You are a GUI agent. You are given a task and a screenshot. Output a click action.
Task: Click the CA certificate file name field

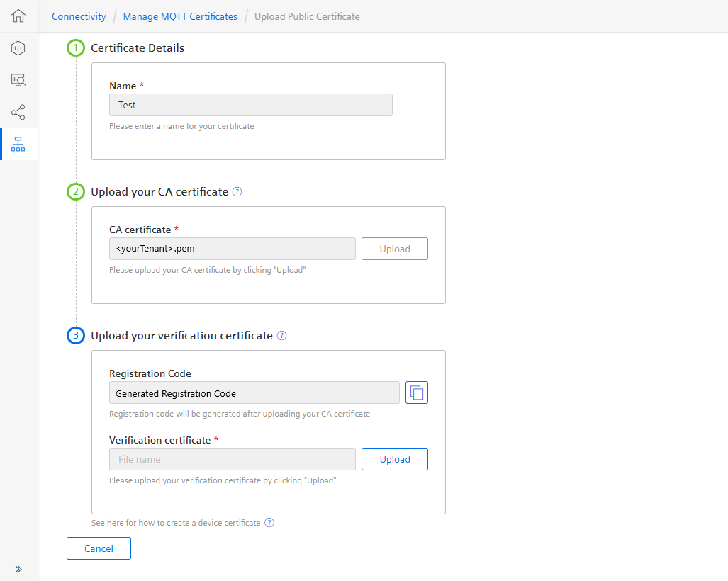click(232, 249)
